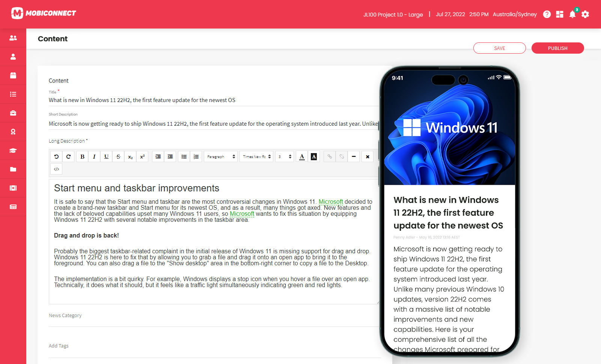
Task: Click the outdent icon
Action: pos(170,157)
